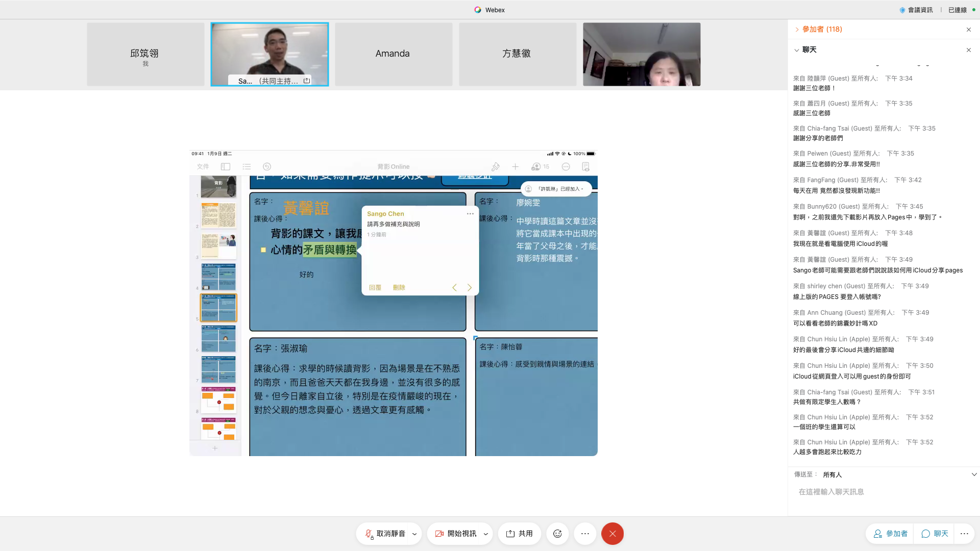Click the red leave meeting button

pos(612,534)
